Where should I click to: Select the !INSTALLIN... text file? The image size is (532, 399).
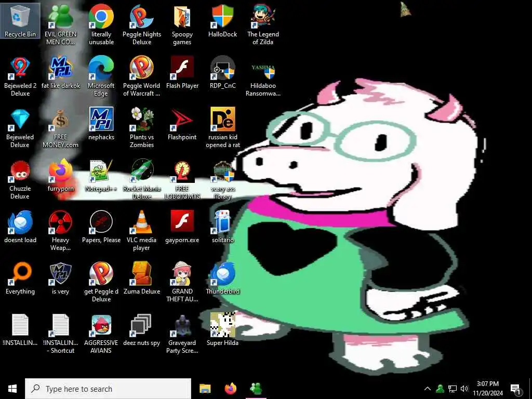click(20, 330)
